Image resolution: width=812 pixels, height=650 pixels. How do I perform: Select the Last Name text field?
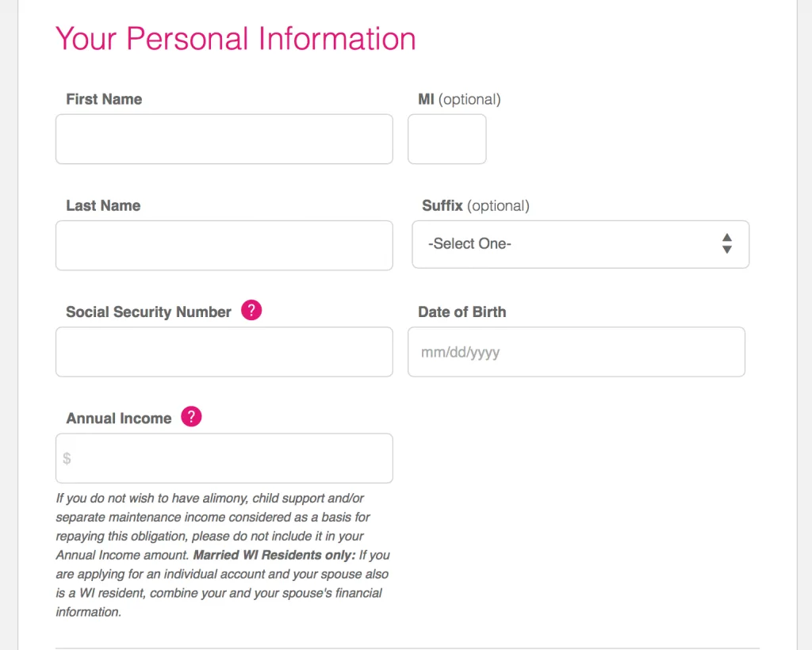[224, 246]
